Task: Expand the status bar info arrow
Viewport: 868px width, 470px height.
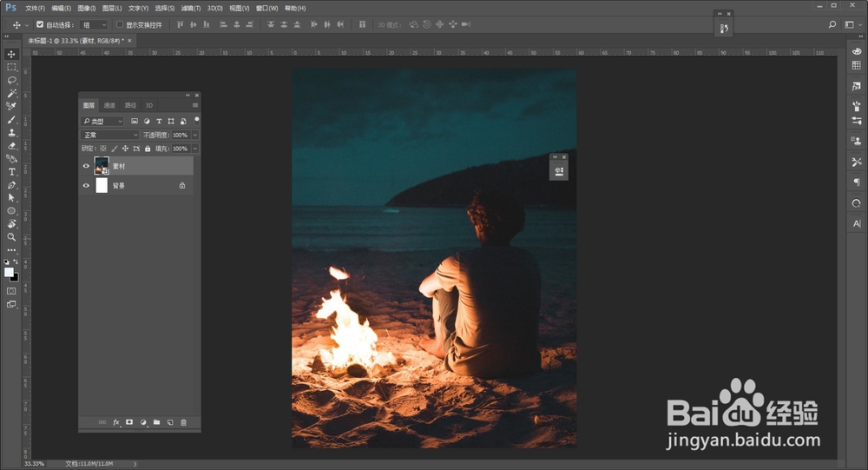Action: tap(135, 464)
